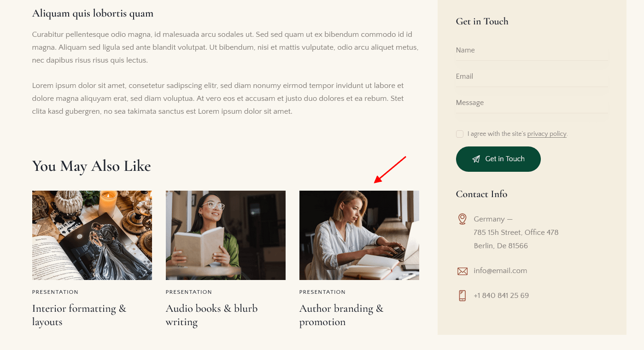Click the 785 15h Street, Office 478 line
The height and width of the screenshot is (350, 644).
tap(516, 233)
